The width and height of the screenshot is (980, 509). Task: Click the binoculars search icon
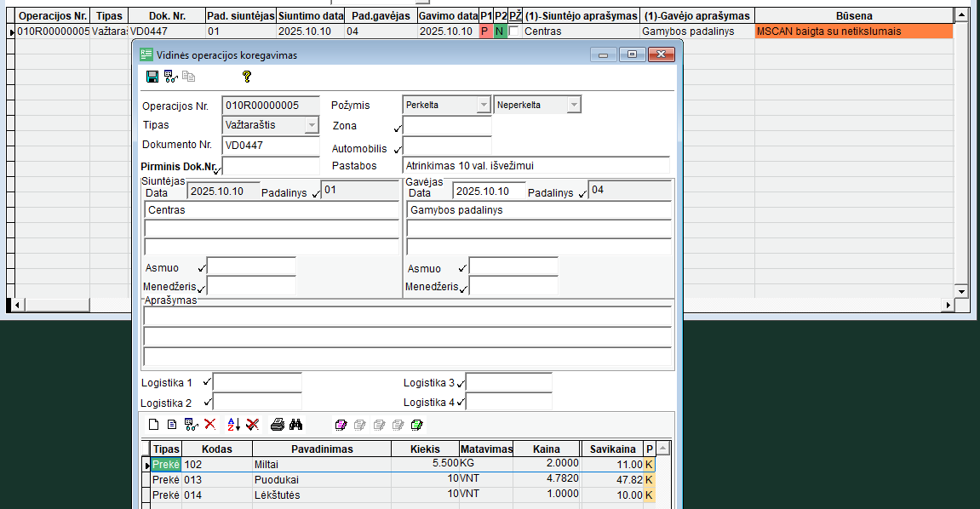click(x=296, y=424)
